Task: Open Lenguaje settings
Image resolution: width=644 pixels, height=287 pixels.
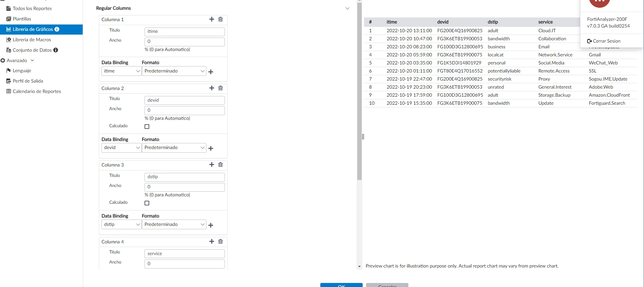Action: coord(22,70)
